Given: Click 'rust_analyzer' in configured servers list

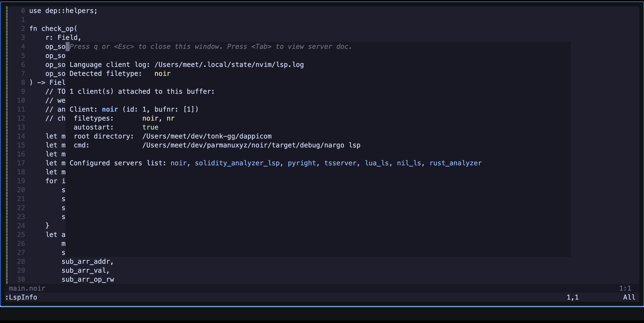Looking at the screenshot, I should (x=456, y=163).
